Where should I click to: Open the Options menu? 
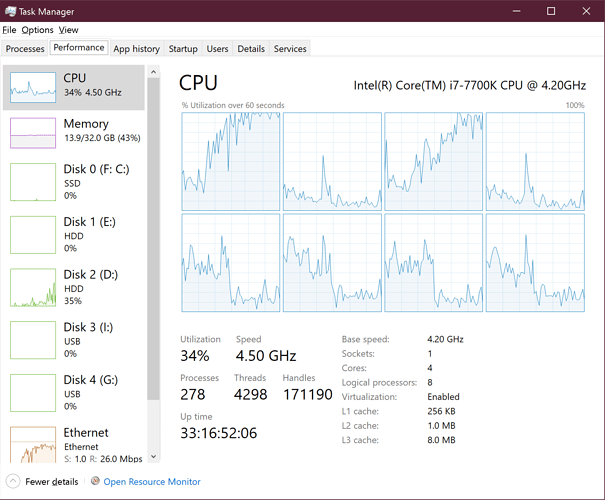click(37, 30)
